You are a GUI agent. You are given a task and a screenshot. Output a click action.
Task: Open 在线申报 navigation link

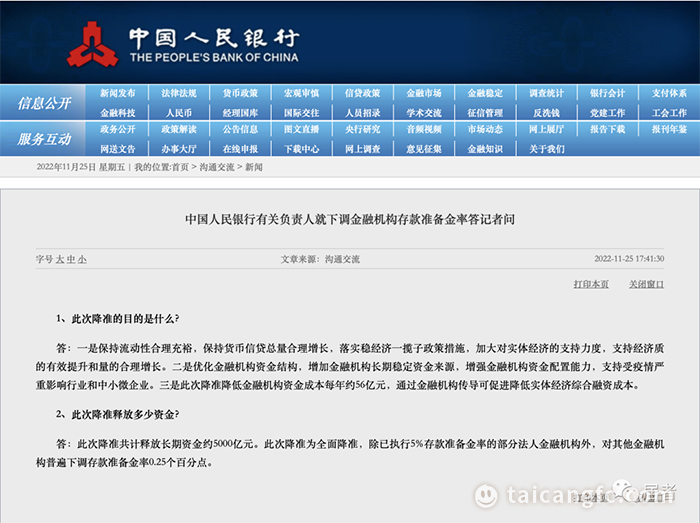(x=240, y=149)
